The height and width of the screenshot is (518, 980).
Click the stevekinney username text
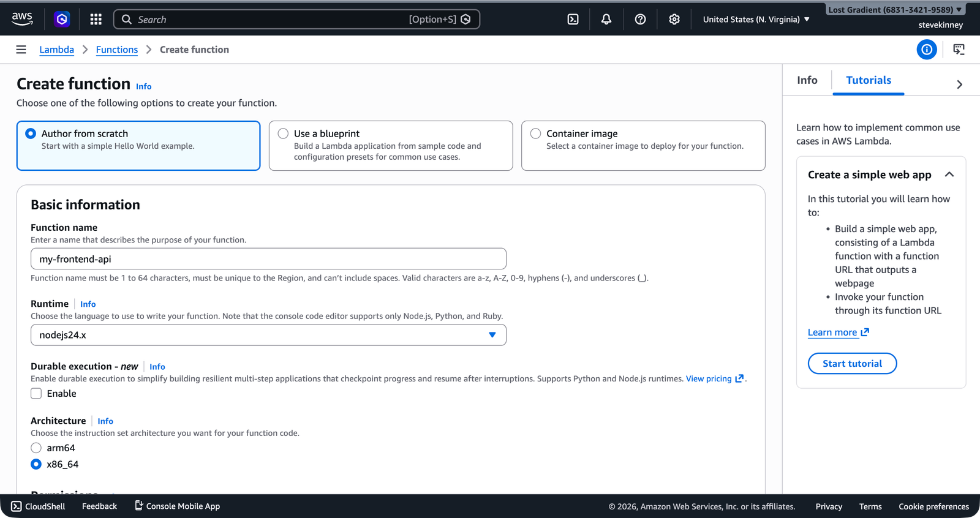941,25
